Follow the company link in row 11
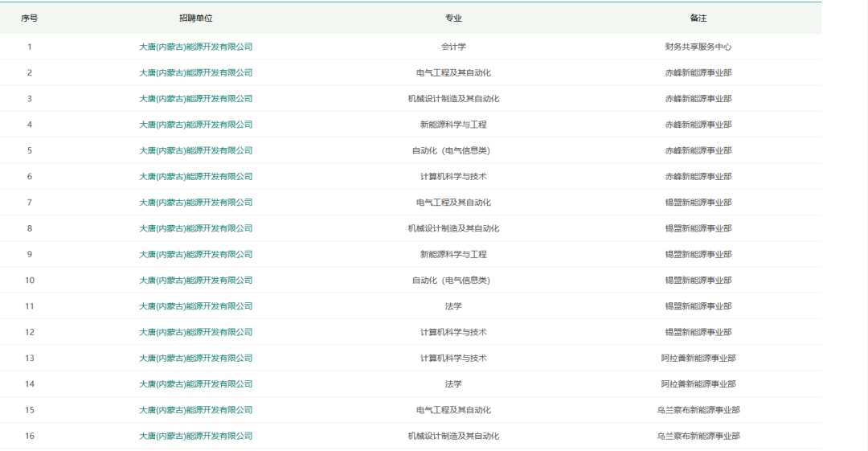This screenshot has width=868, height=451. [x=195, y=306]
